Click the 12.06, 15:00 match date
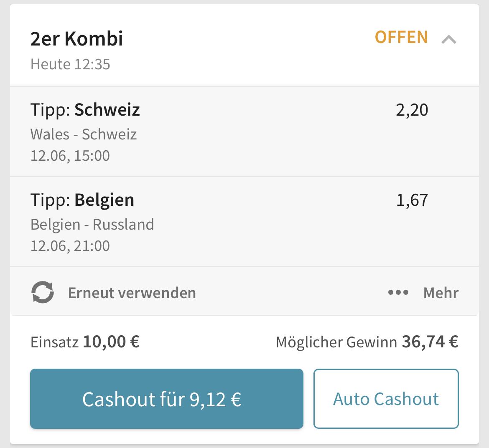The width and height of the screenshot is (489, 448). point(70,155)
